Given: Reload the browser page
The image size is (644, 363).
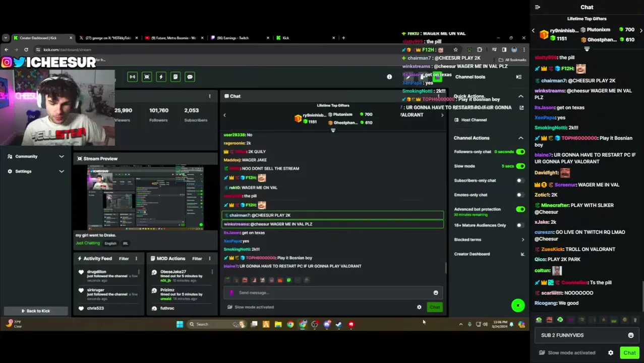Looking at the screenshot, I should click(x=26, y=49).
